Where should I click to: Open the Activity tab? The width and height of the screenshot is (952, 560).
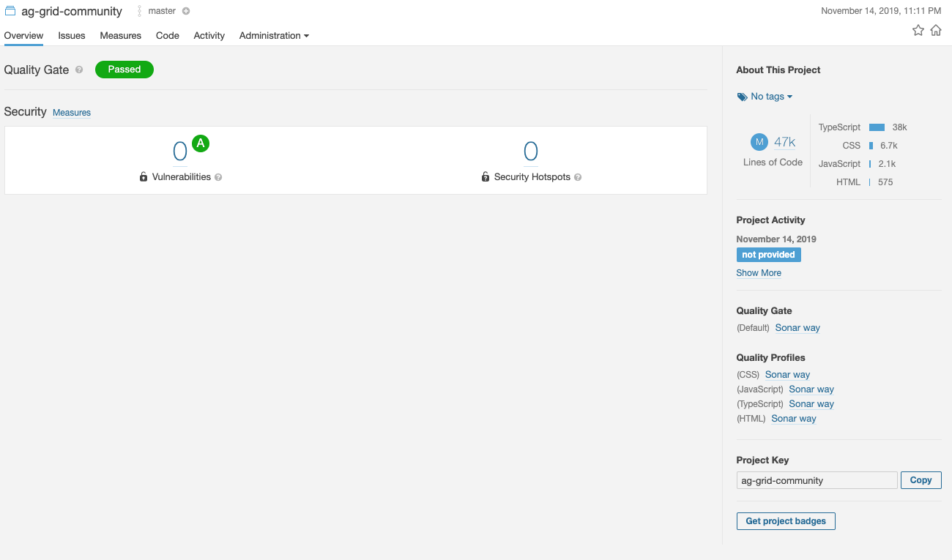click(209, 35)
